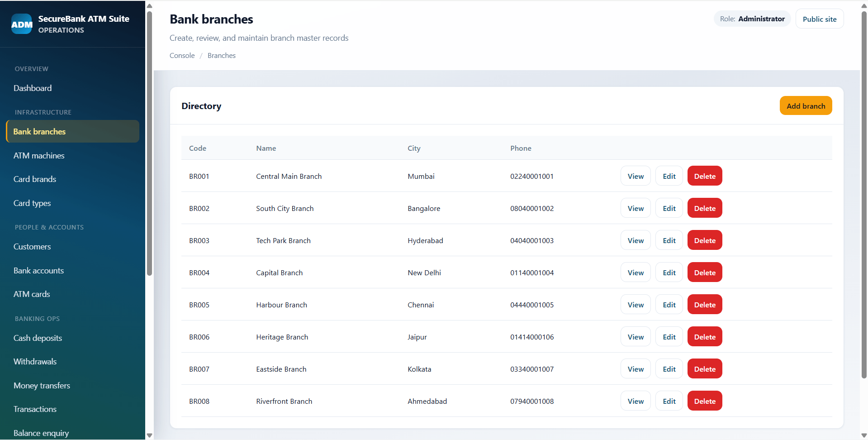Navigate to Customers

(32, 247)
